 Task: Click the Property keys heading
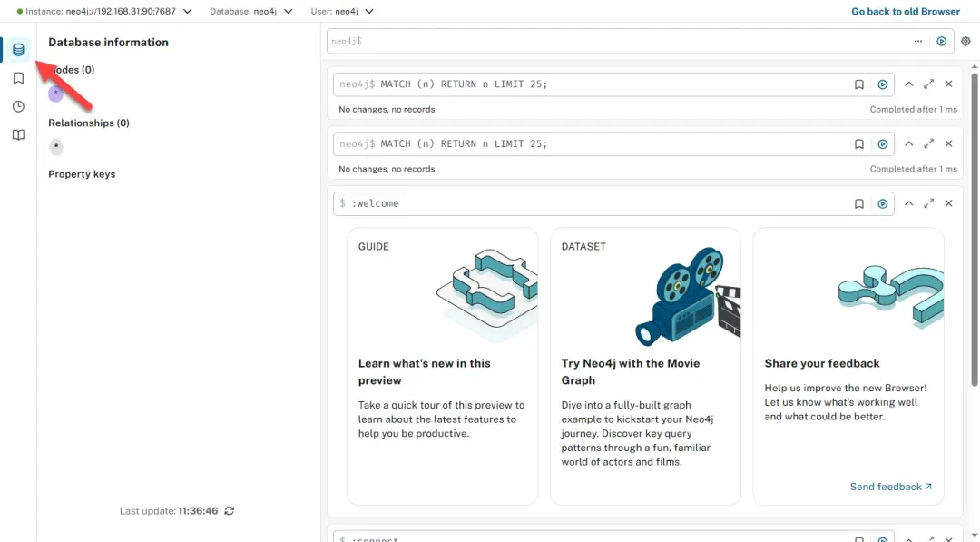point(82,174)
